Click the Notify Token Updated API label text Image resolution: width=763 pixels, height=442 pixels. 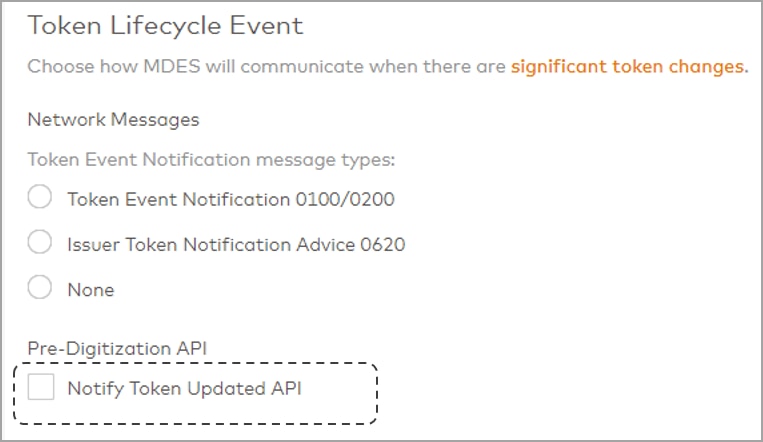click(184, 388)
